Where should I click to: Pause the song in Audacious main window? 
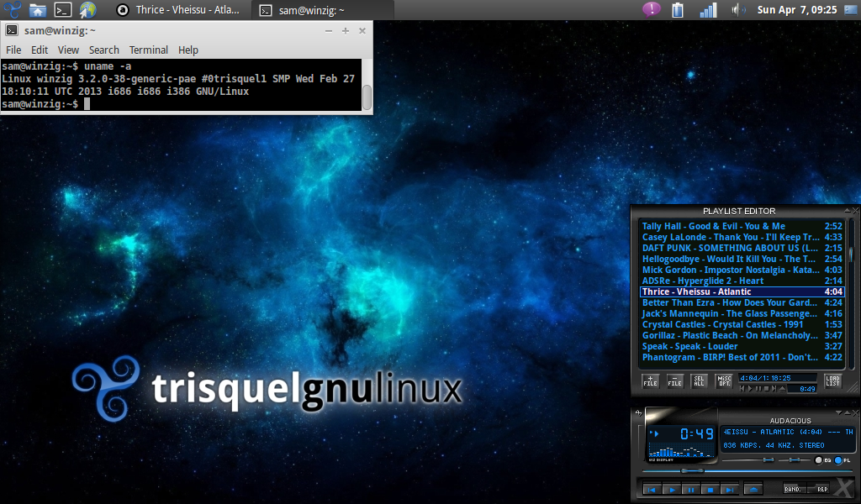[x=690, y=489]
